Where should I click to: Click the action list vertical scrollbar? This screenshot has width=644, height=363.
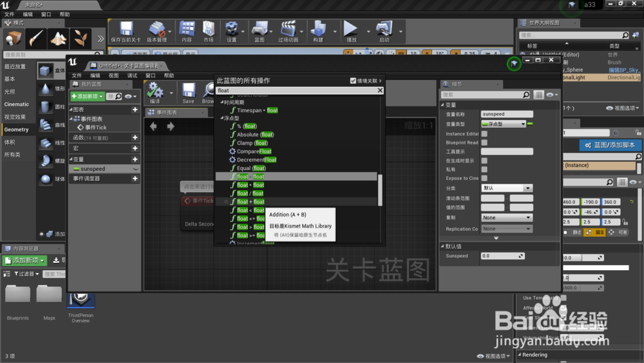pyautogui.click(x=380, y=190)
